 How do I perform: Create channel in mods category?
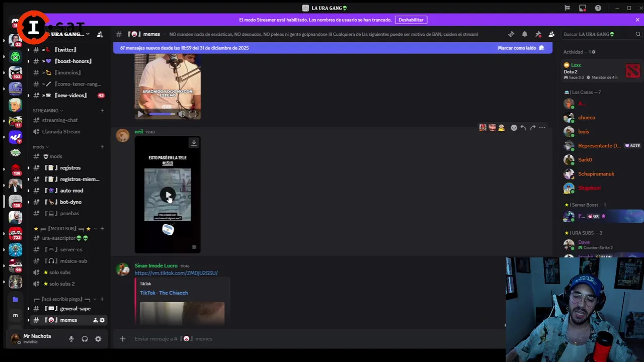(x=102, y=147)
